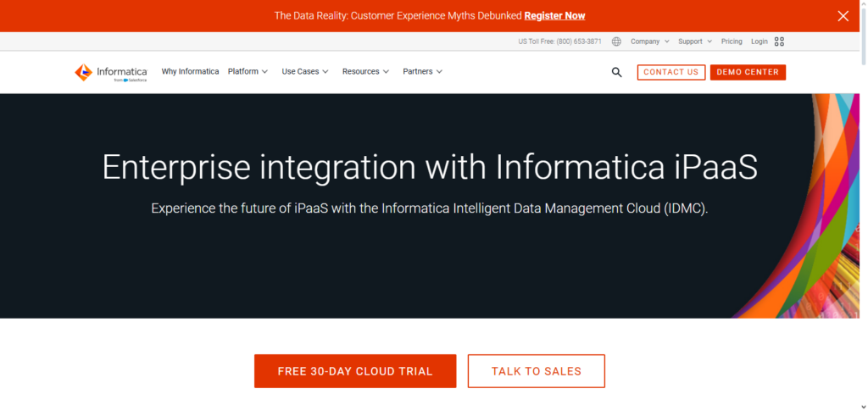Click the TALK TO SALES button
Image resolution: width=868 pixels, height=411 pixels.
536,371
